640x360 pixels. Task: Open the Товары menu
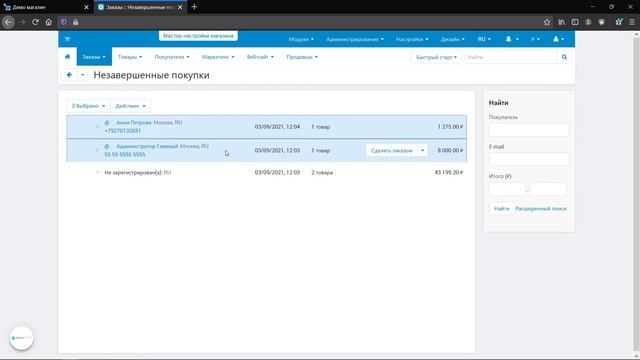coord(130,57)
